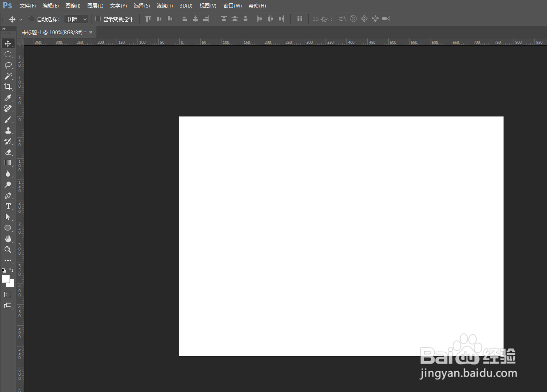The height and width of the screenshot is (392, 547).
Task: Enable the 自动选择 checkbox
Action: coord(31,19)
